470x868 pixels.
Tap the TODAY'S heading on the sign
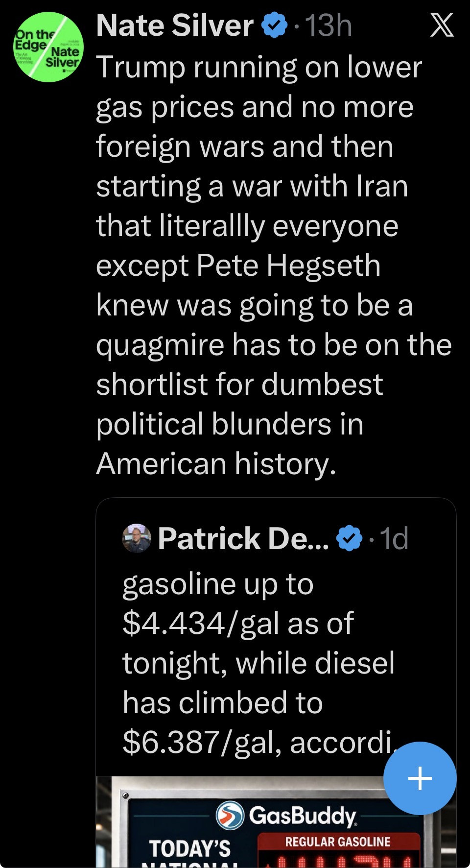[x=189, y=848]
